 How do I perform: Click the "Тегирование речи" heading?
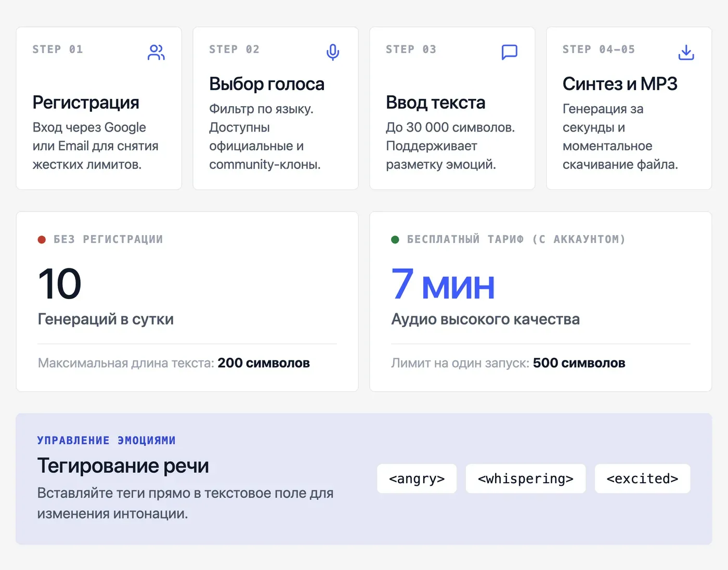[x=123, y=465]
